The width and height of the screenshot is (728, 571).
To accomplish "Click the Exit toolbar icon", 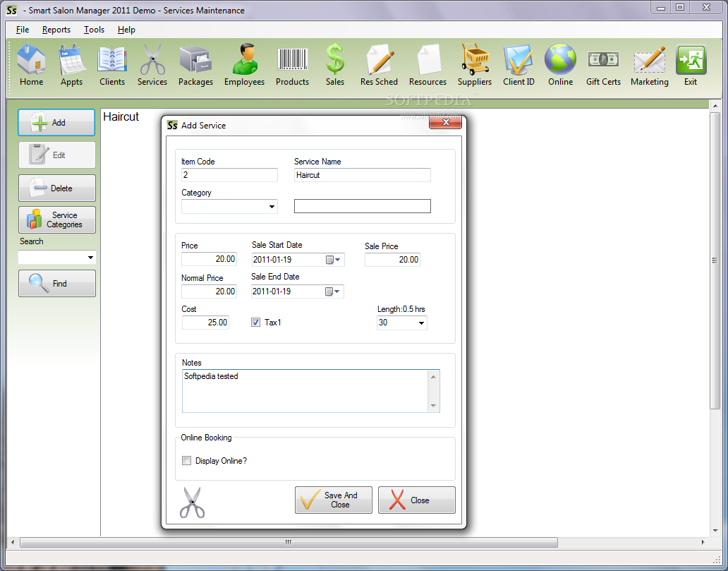I will click(x=691, y=65).
